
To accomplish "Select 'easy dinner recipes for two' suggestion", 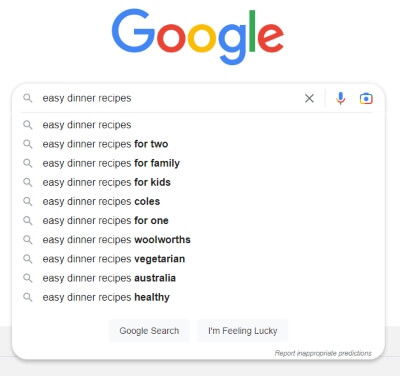I will pos(198,144).
